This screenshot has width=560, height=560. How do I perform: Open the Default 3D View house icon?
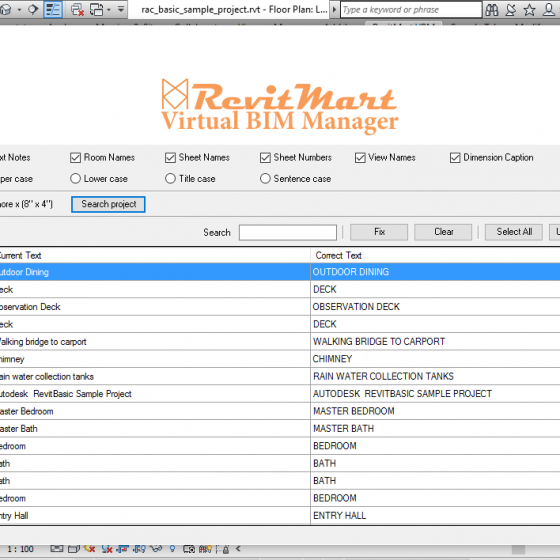point(5,9)
